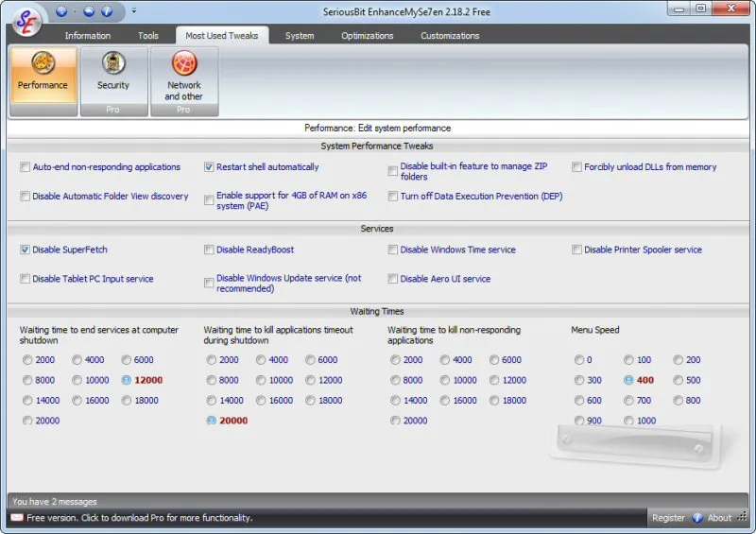Enable 4GB RAM support on x86 (PAE)
The width and height of the screenshot is (756, 534).
pyautogui.click(x=209, y=200)
